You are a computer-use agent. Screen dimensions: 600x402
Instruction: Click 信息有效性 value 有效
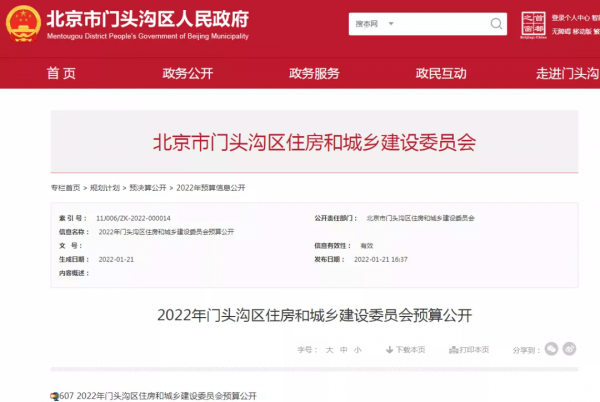click(x=367, y=246)
